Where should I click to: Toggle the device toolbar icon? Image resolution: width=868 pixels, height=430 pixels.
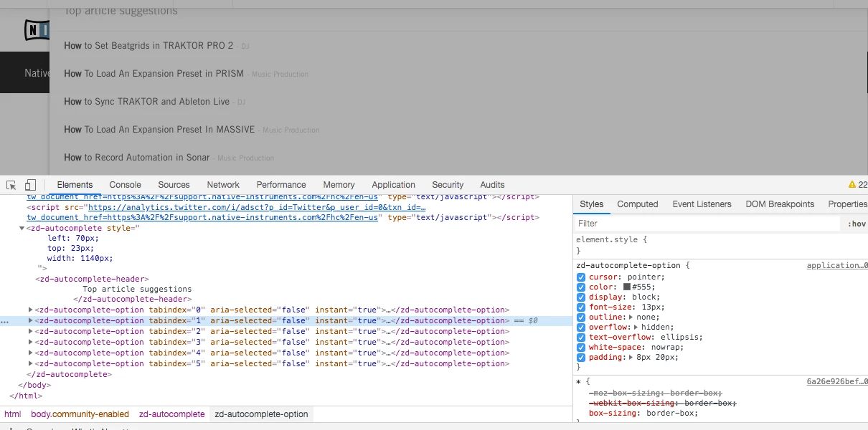(30, 185)
